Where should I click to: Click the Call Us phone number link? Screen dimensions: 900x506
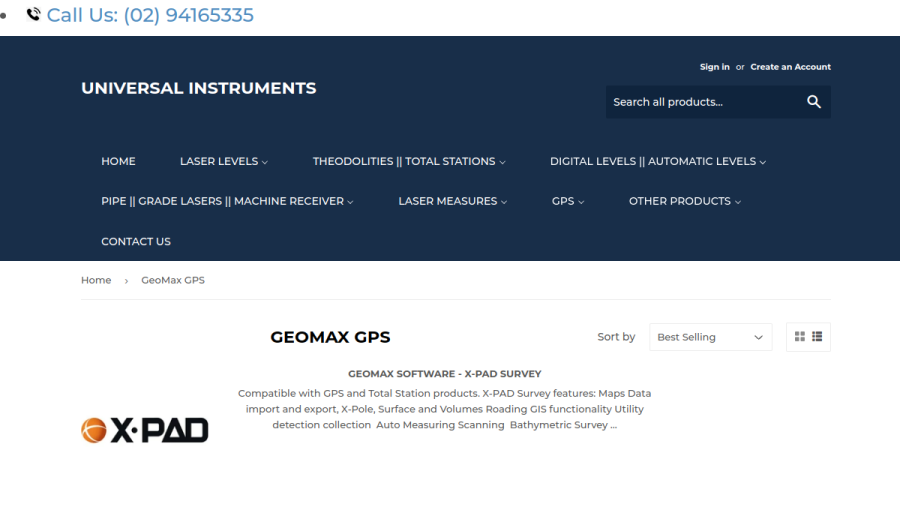pyautogui.click(x=150, y=15)
